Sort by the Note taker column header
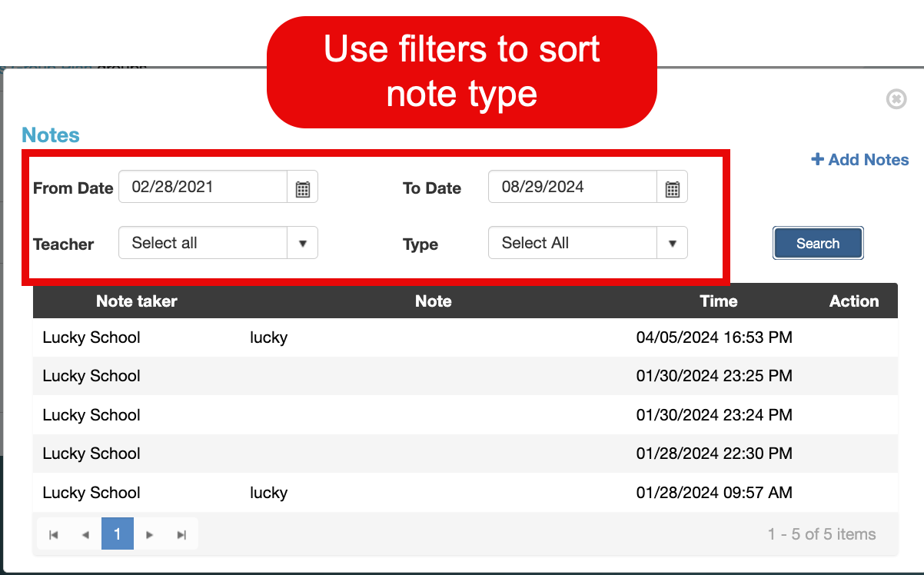The image size is (924, 575). pos(137,301)
